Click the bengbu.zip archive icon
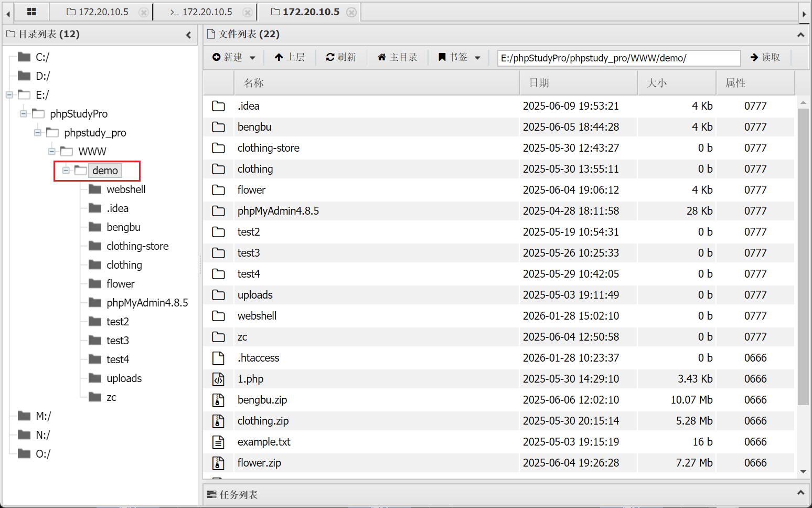812x508 pixels. pos(218,400)
